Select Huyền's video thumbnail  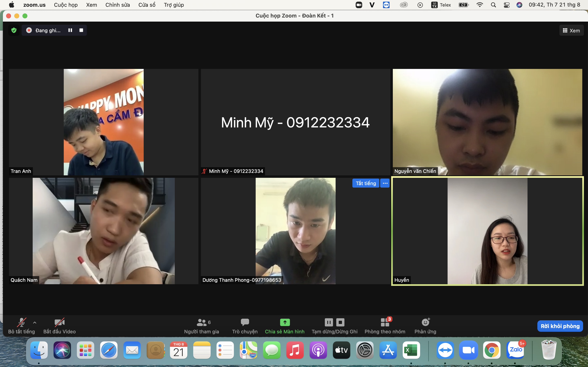tap(487, 231)
